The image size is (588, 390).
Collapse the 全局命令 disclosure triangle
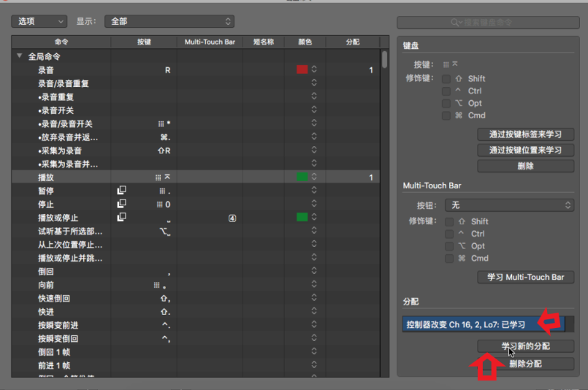pyautogui.click(x=19, y=56)
